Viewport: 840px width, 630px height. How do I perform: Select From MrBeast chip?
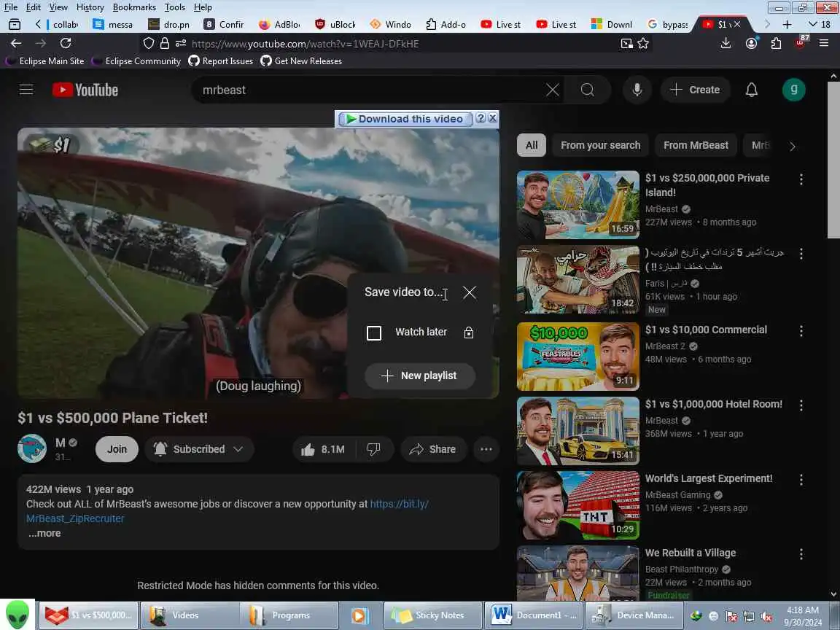[696, 145]
